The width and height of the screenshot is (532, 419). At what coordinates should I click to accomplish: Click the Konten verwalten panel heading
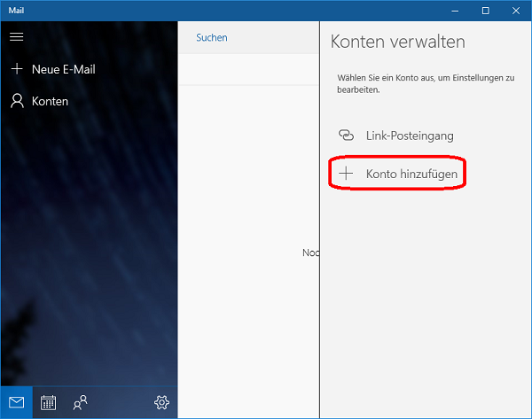click(397, 42)
